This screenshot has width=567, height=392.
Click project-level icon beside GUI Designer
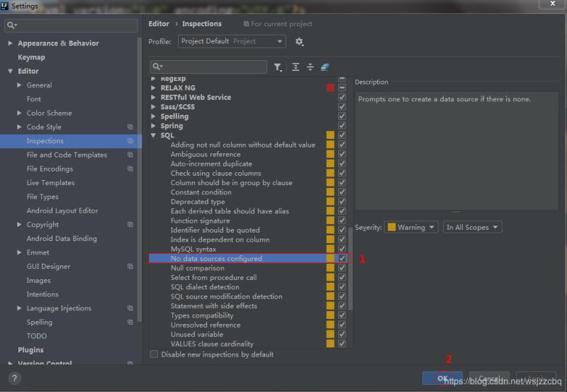[x=130, y=267]
